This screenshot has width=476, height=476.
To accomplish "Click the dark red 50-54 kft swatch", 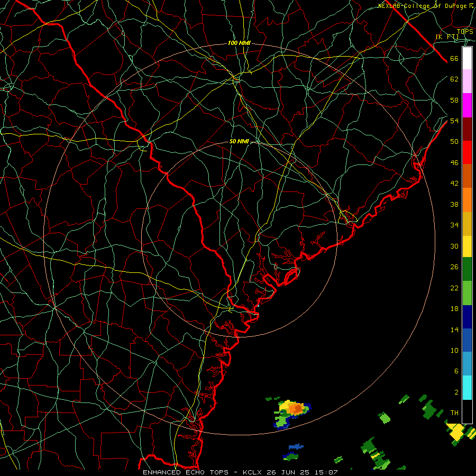I will 467,129.
